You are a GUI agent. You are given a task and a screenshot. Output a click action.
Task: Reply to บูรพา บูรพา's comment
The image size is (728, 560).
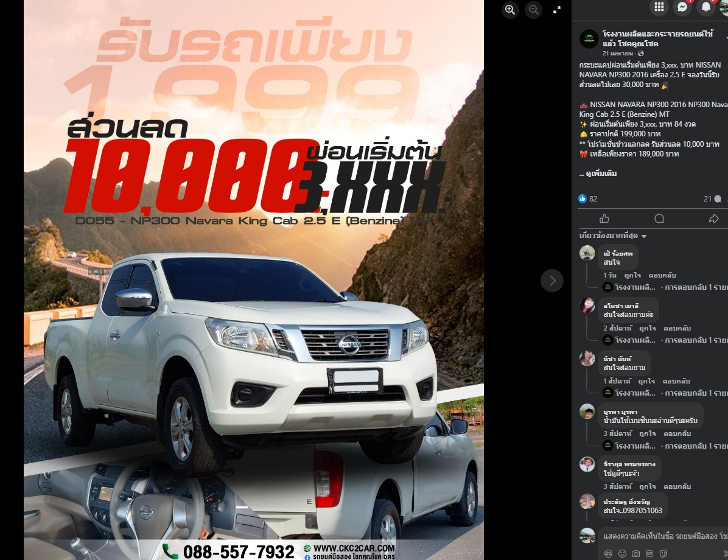(677, 434)
